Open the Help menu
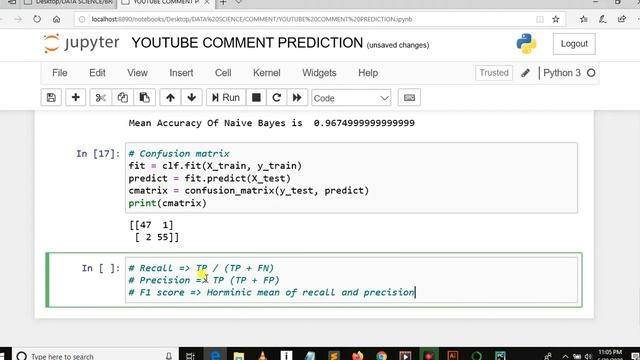640x360 pixels. (x=368, y=73)
